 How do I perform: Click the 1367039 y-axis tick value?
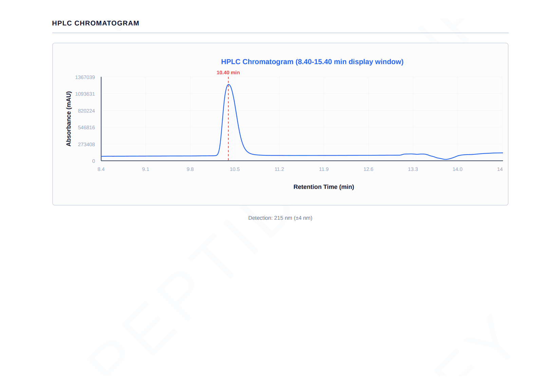click(x=85, y=77)
